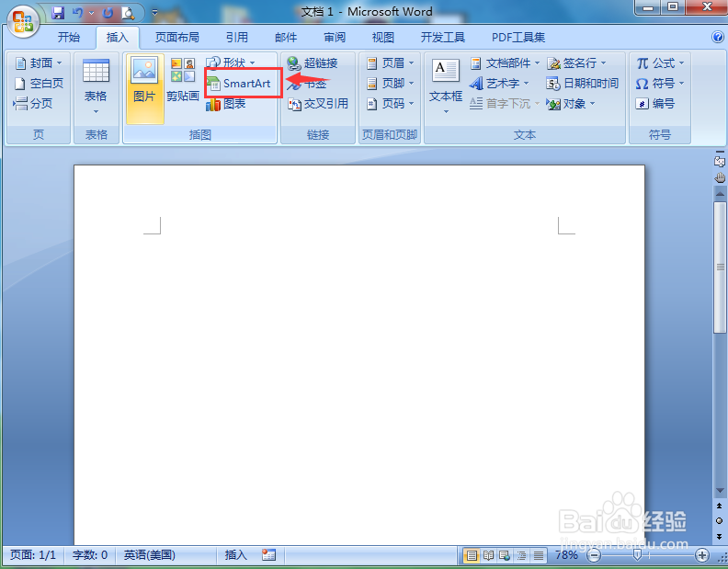Insert 编号 number
728x569 pixels.
pos(654,104)
